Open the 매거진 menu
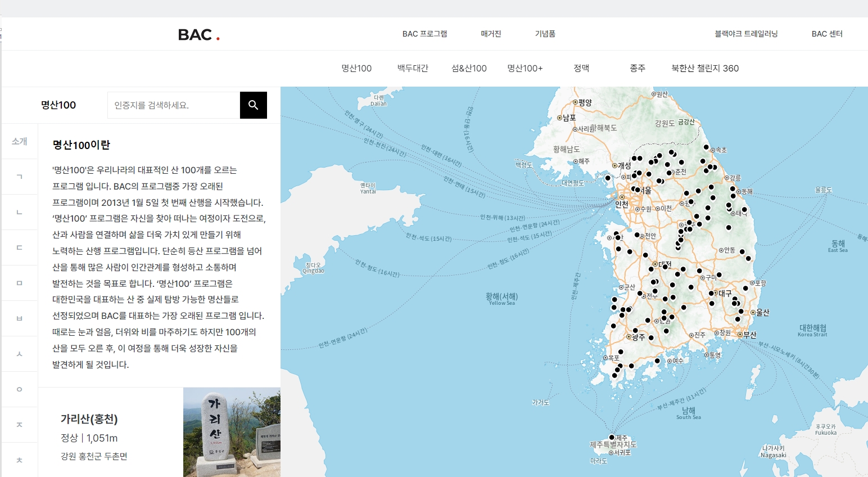 [x=490, y=34]
